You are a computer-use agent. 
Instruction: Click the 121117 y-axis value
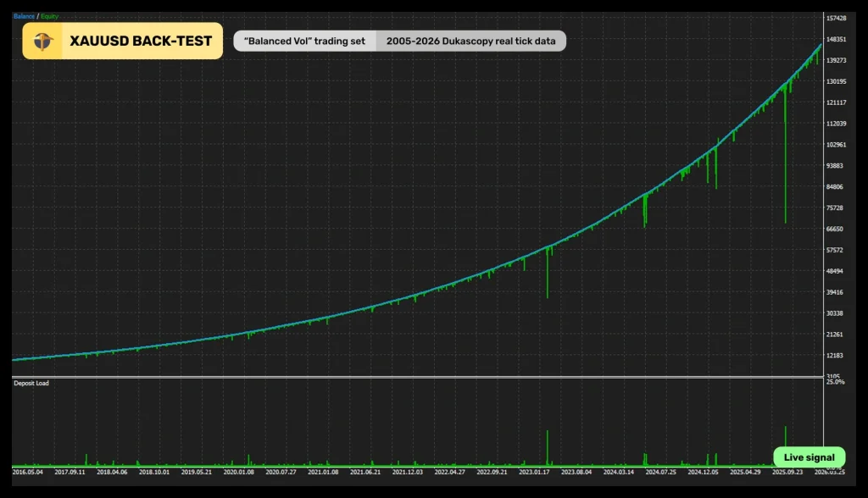pos(836,102)
